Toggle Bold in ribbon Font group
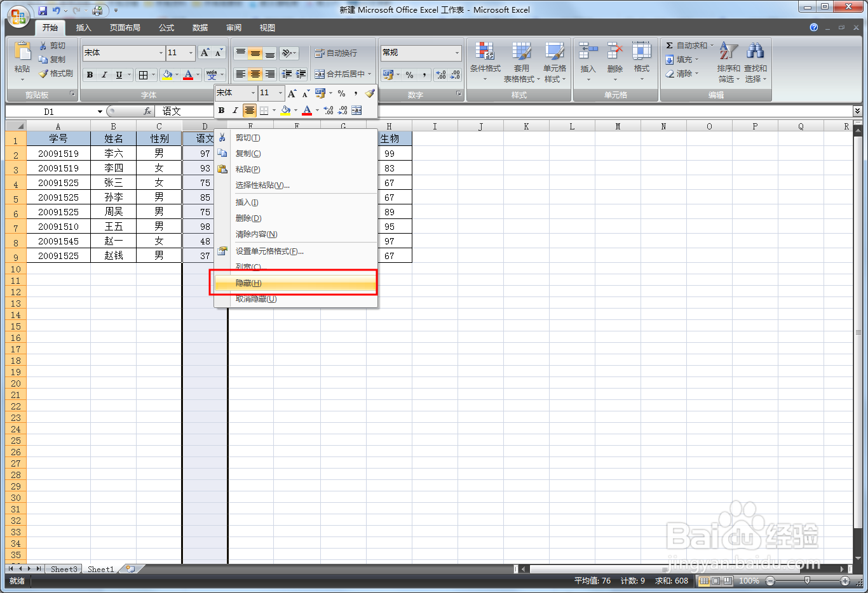 [x=90, y=75]
